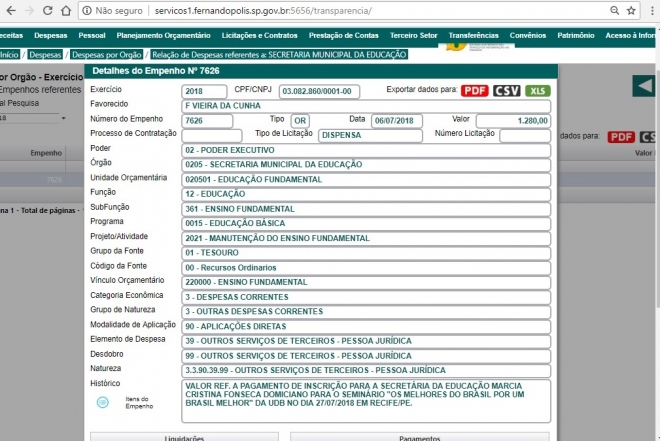The image size is (660, 441).
Task: Click the Itens do Empenho icon
Action: tap(103, 402)
